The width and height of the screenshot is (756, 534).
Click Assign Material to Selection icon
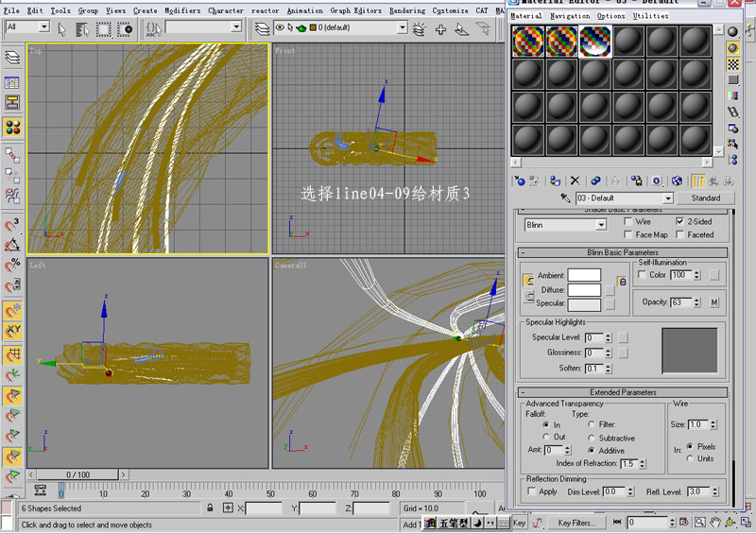coord(555,181)
